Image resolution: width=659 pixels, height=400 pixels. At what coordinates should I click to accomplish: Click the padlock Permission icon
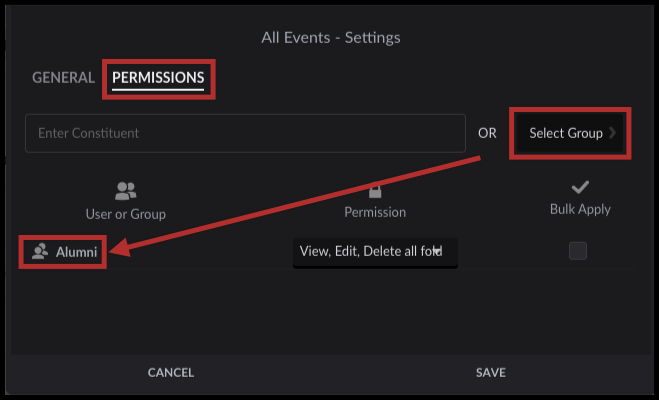click(375, 191)
